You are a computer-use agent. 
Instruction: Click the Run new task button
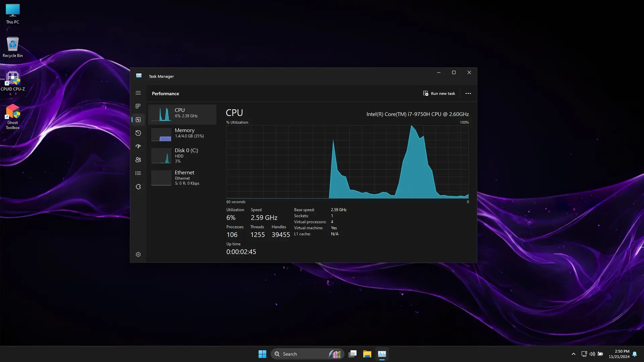pyautogui.click(x=439, y=94)
